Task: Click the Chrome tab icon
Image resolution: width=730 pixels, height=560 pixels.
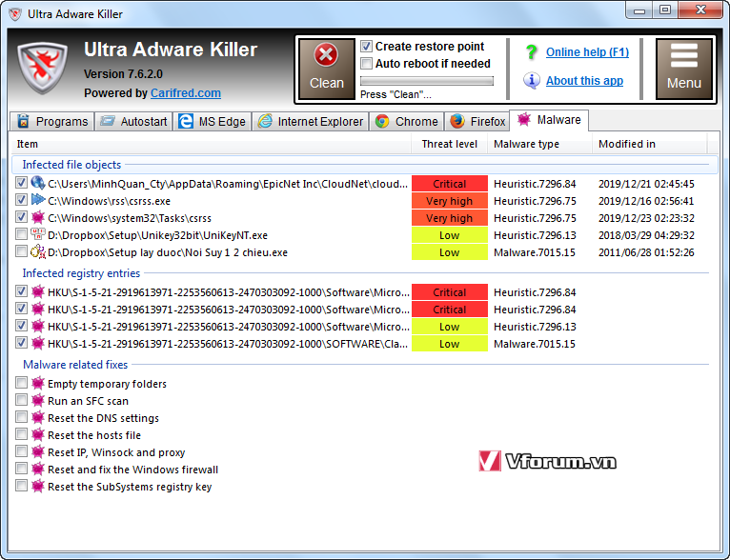Action: pos(382,121)
